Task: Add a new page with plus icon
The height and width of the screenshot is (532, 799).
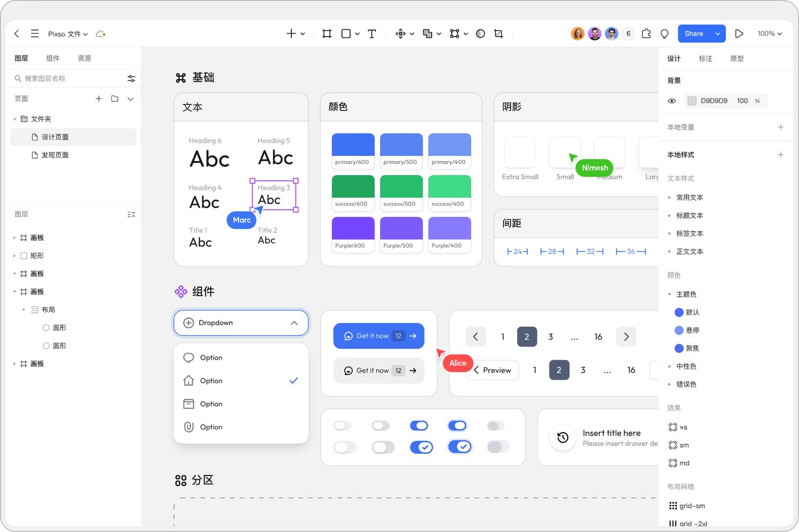Action: (99, 99)
